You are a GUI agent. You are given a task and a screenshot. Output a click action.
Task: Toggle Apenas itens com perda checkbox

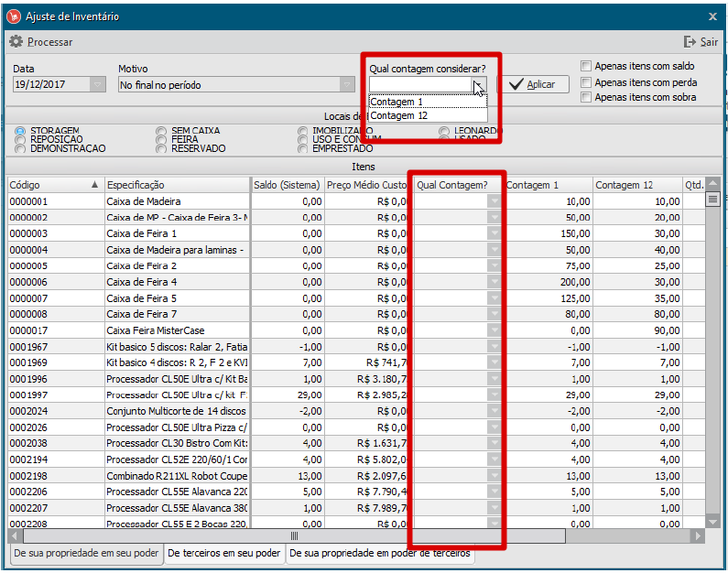[586, 81]
